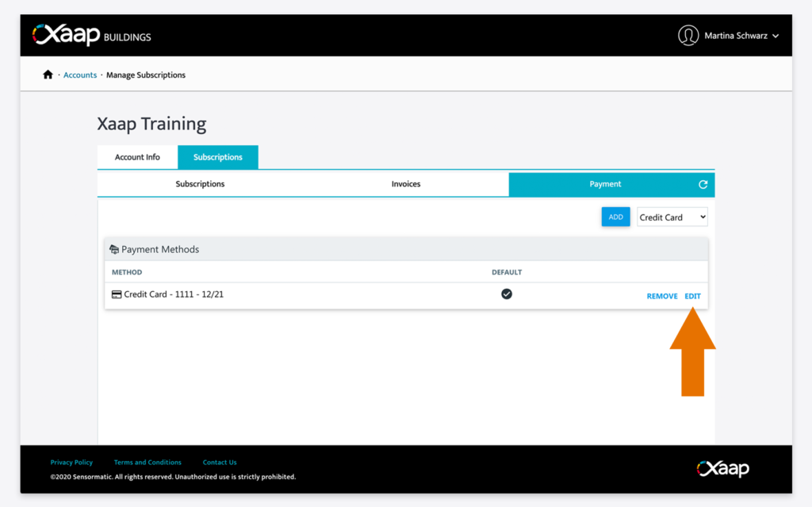The width and height of the screenshot is (812, 507).
Task: Toggle default checkmark for Credit Card 1111
Action: click(x=507, y=294)
